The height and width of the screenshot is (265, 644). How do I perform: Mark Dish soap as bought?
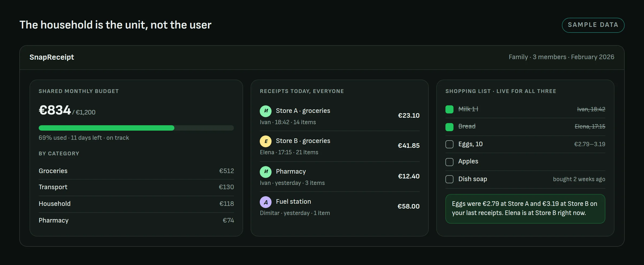click(449, 179)
